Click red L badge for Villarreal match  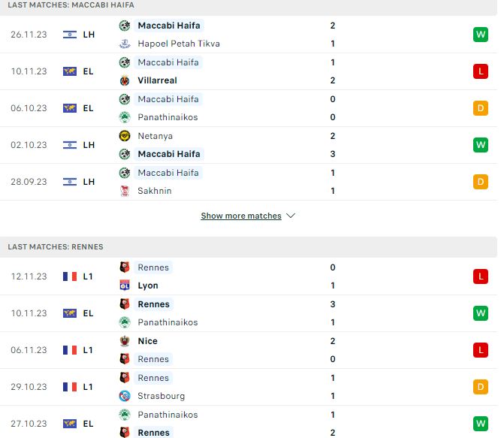tap(481, 71)
